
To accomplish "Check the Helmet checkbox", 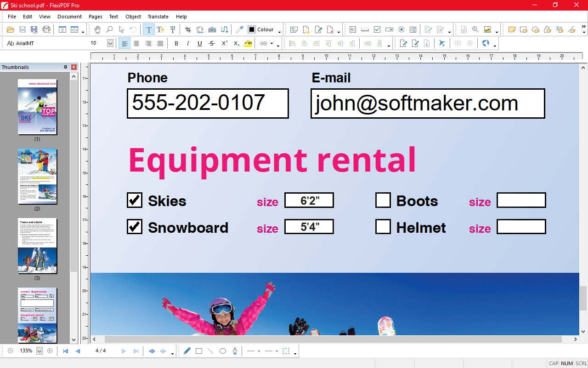I will coord(383,227).
